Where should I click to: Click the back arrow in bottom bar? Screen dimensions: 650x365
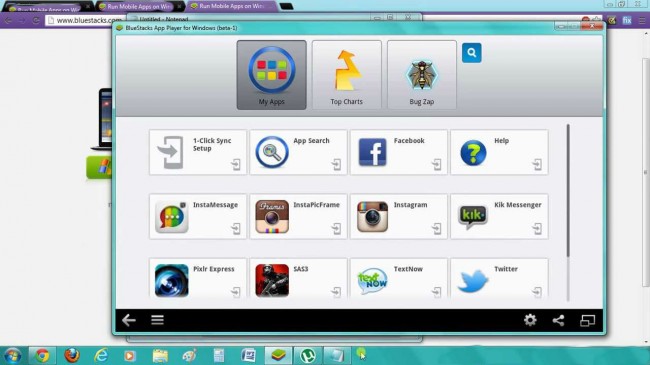click(x=129, y=320)
